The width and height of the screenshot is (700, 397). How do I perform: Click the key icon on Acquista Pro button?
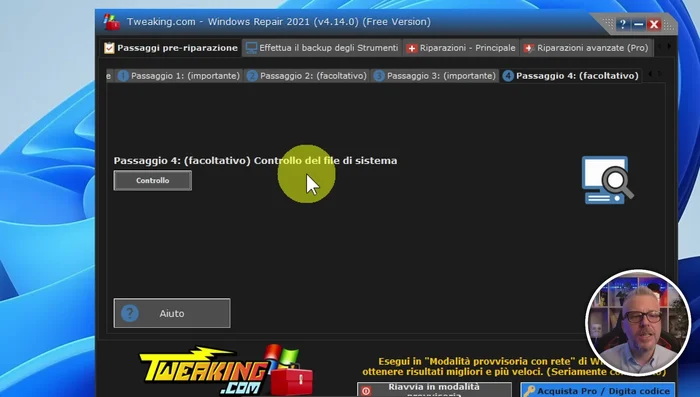[x=529, y=391]
